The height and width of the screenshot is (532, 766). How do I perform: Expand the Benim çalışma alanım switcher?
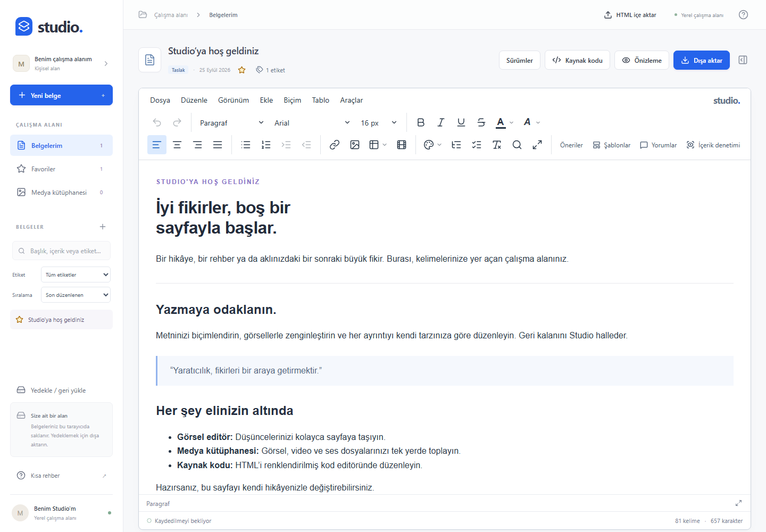click(x=61, y=63)
